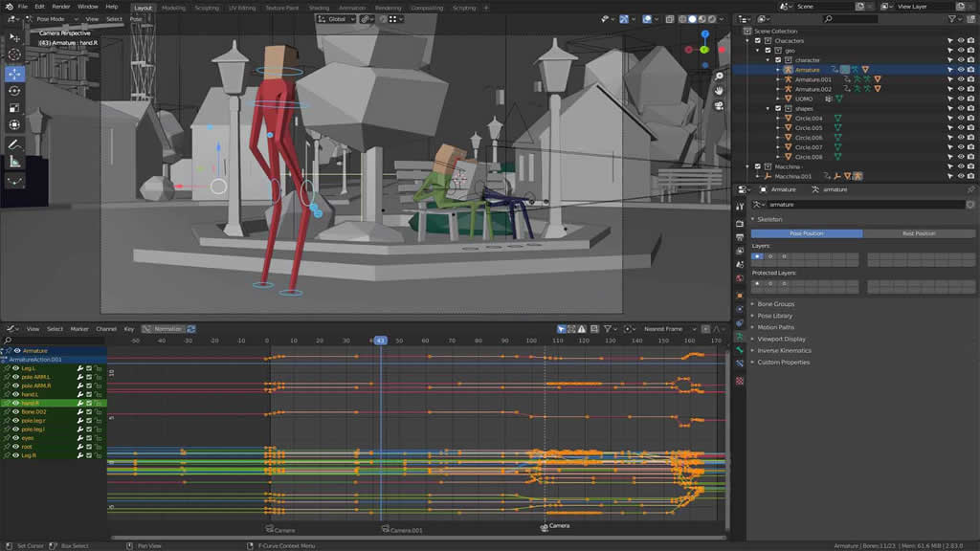This screenshot has width=980, height=551.
Task: Click the wrench modifier icon on Leg.L channel
Action: pyautogui.click(x=80, y=368)
